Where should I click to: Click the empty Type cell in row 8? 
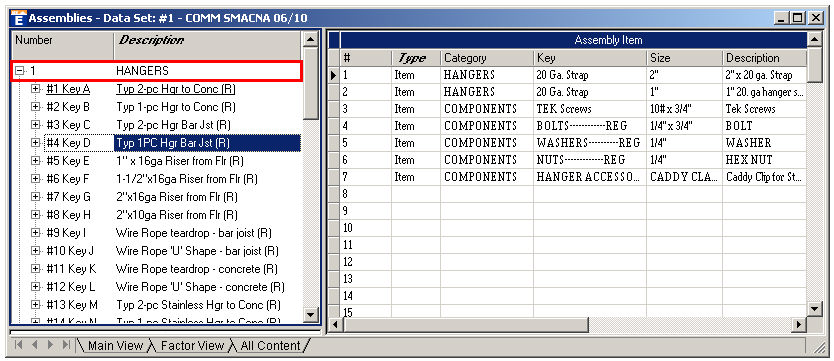(416, 194)
